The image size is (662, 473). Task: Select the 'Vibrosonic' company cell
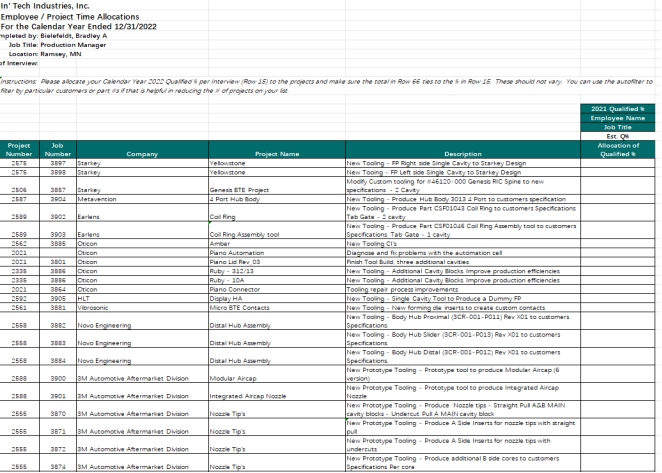click(142, 308)
